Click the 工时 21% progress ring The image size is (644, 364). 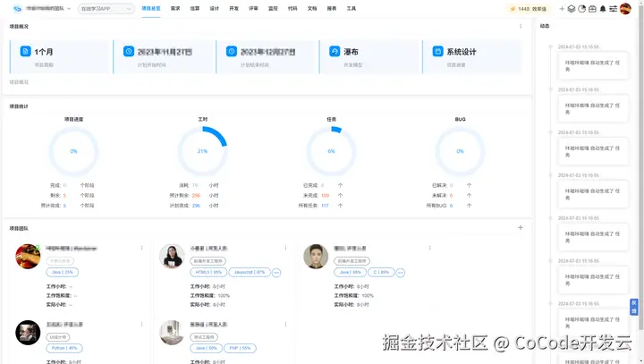point(202,151)
